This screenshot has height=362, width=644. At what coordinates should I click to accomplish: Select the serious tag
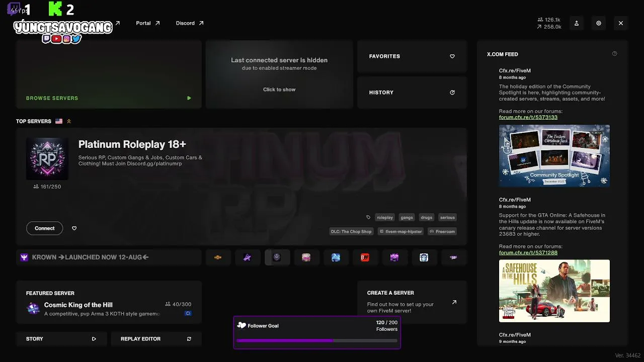(447, 217)
